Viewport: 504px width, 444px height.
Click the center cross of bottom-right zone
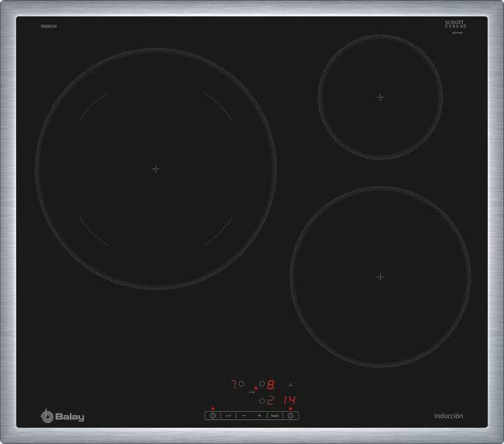pos(380,277)
